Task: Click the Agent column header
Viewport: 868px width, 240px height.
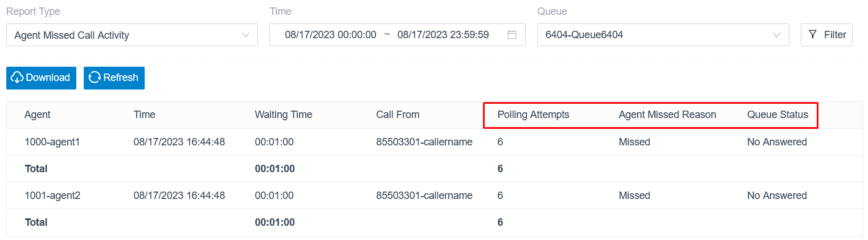Action: click(38, 115)
